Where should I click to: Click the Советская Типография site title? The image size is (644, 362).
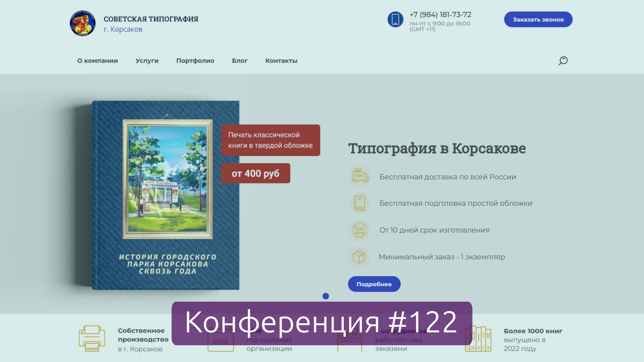(151, 19)
